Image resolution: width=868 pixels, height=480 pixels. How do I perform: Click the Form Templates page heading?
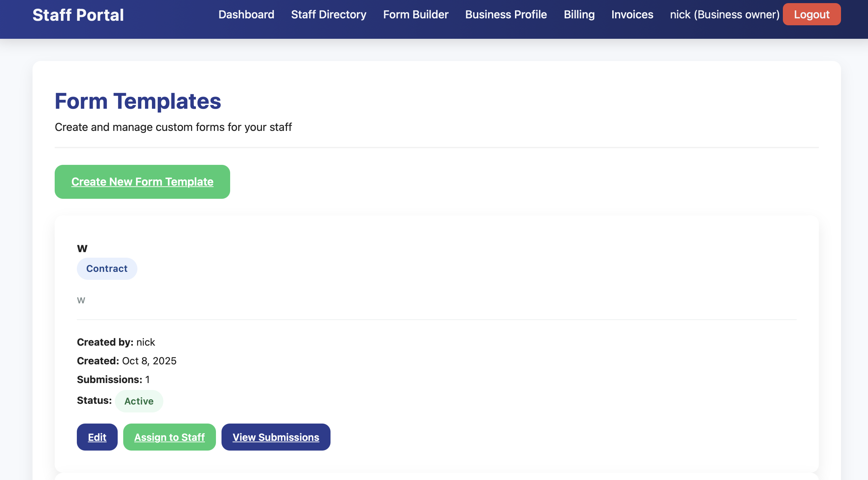click(x=138, y=101)
